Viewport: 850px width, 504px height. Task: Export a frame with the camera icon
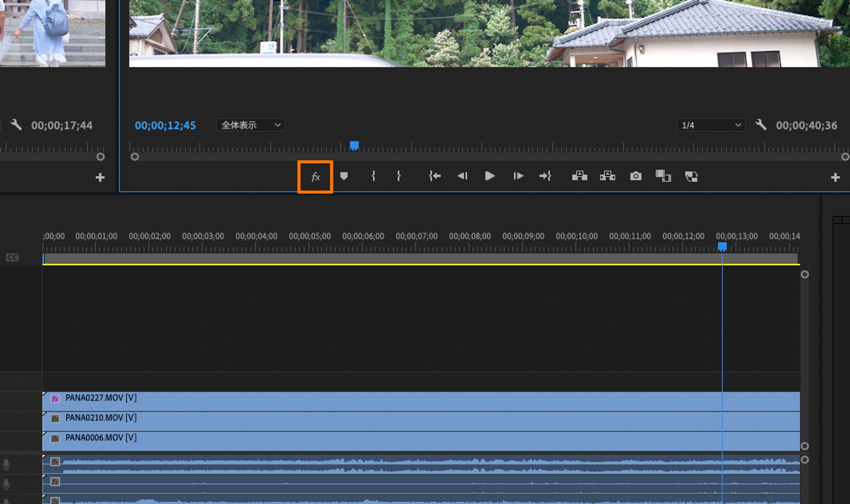coord(636,176)
